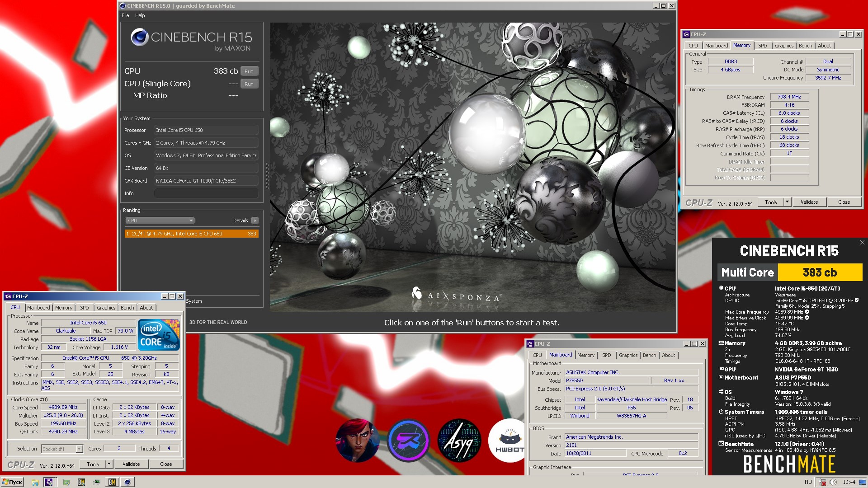This screenshot has width=868, height=488.
Task: Click the Details label in Ranking
Action: [241, 221]
